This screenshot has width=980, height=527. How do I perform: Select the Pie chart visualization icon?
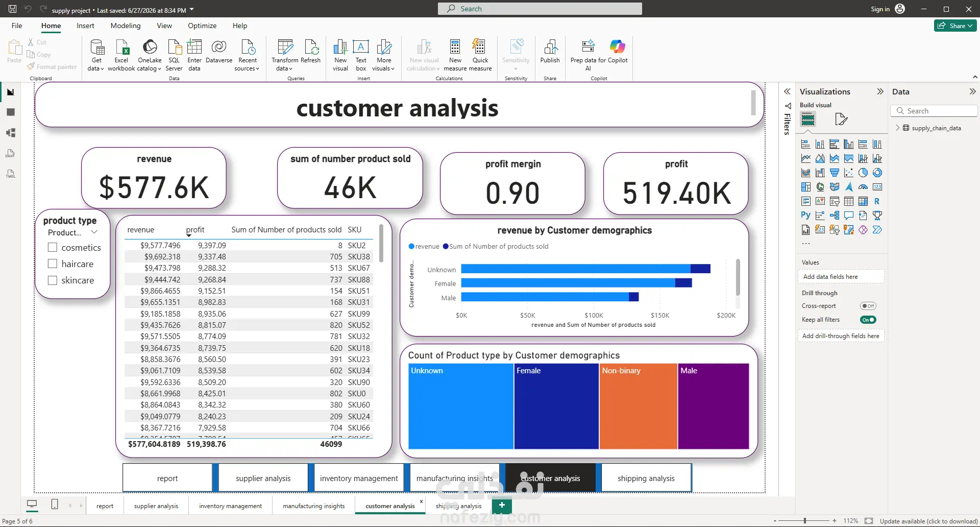coord(863,173)
